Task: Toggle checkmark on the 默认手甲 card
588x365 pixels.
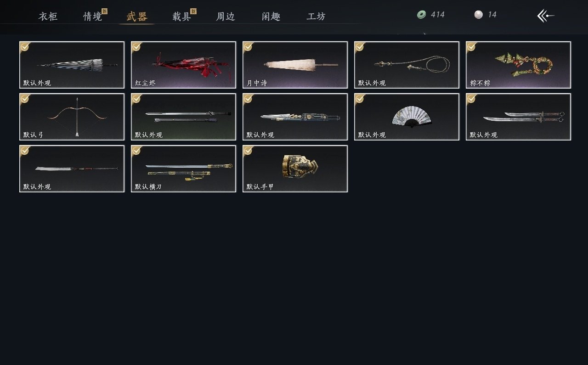Action: click(x=248, y=150)
